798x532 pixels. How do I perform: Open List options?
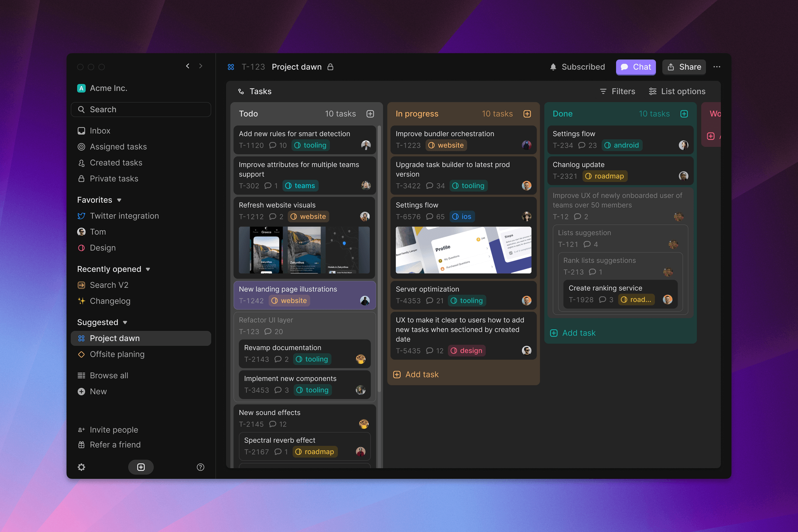point(677,91)
